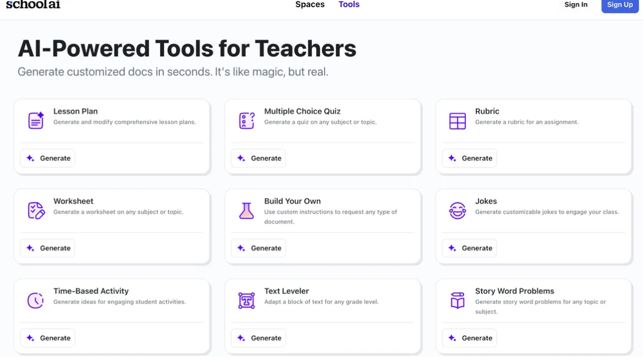Click the Sign In link

(576, 4)
